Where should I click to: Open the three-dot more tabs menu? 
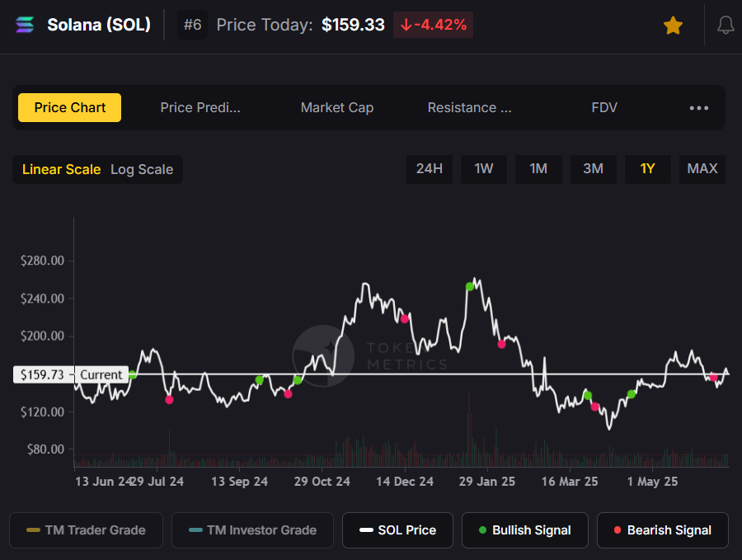pos(699,108)
